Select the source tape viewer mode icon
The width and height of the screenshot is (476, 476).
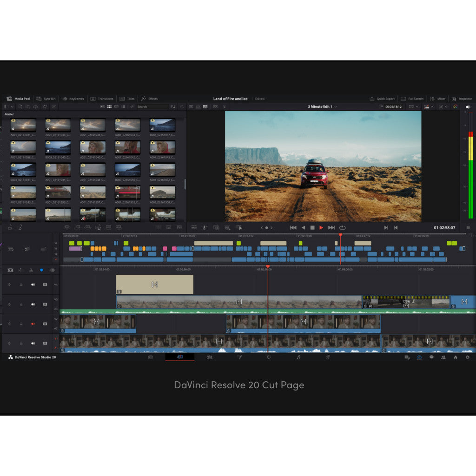(198, 106)
